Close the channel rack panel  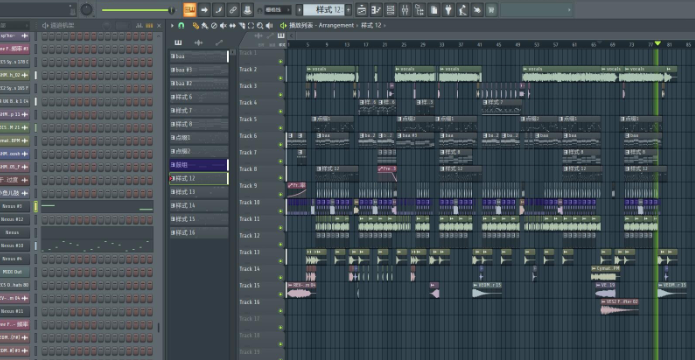159,26
